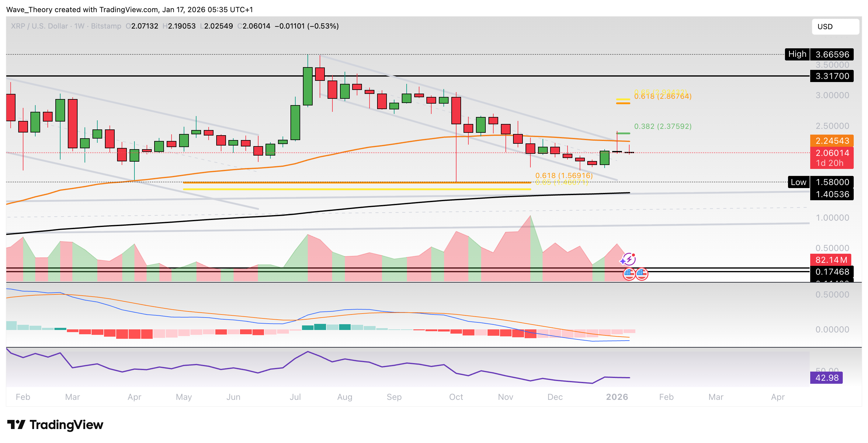Click the red 2.06014 current price label
The width and height of the screenshot is (868, 443).
click(x=832, y=153)
